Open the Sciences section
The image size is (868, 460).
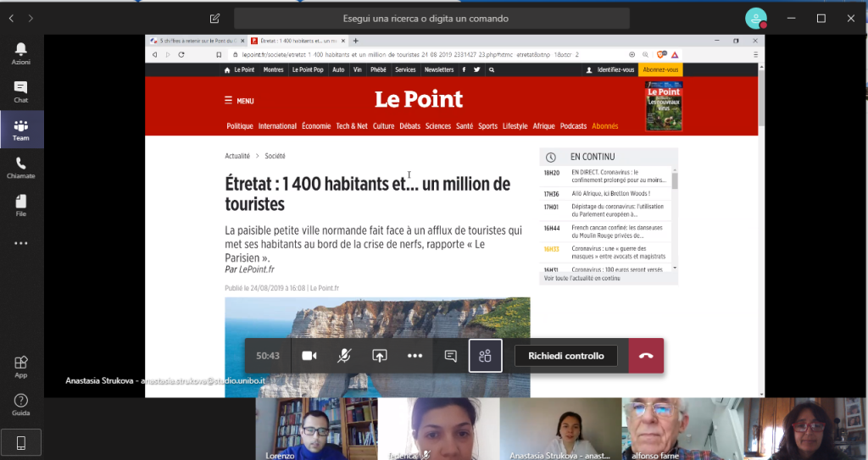click(438, 126)
